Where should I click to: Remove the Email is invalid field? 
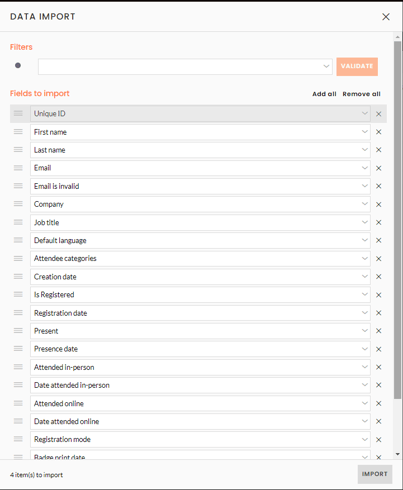point(379,186)
